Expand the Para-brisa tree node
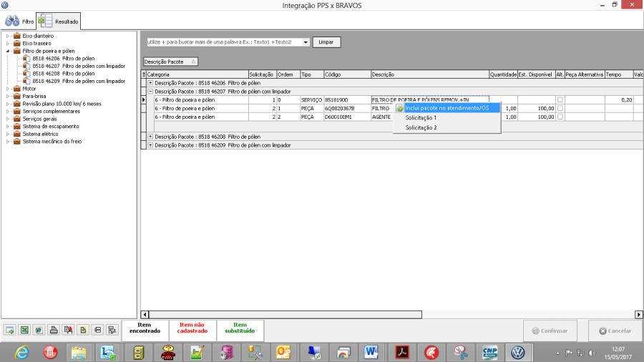Screen dimensions: 644x362 (7, 96)
